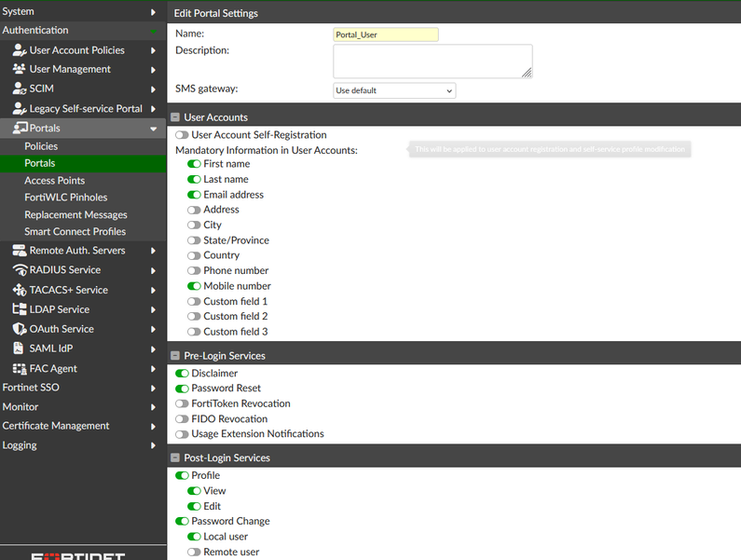Viewport: 741px width, 560px height.
Task: Toggle Local user password change
Action: coord(194,537)
